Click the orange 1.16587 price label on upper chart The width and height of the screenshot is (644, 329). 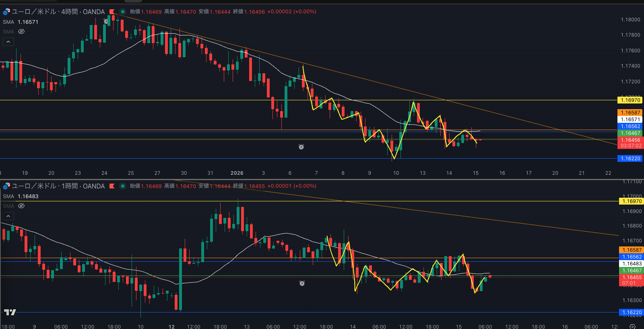pyautogui.click(x=630, y=113)
